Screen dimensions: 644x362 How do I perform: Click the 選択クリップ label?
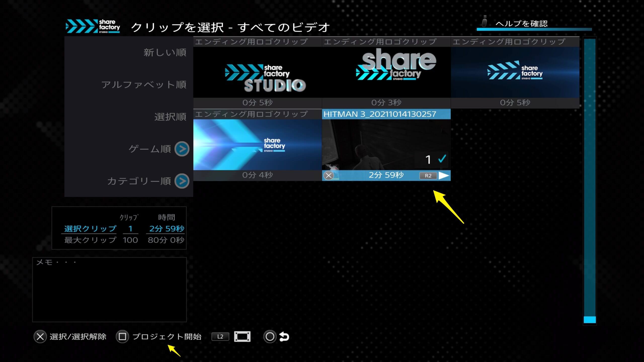(90, 229)
